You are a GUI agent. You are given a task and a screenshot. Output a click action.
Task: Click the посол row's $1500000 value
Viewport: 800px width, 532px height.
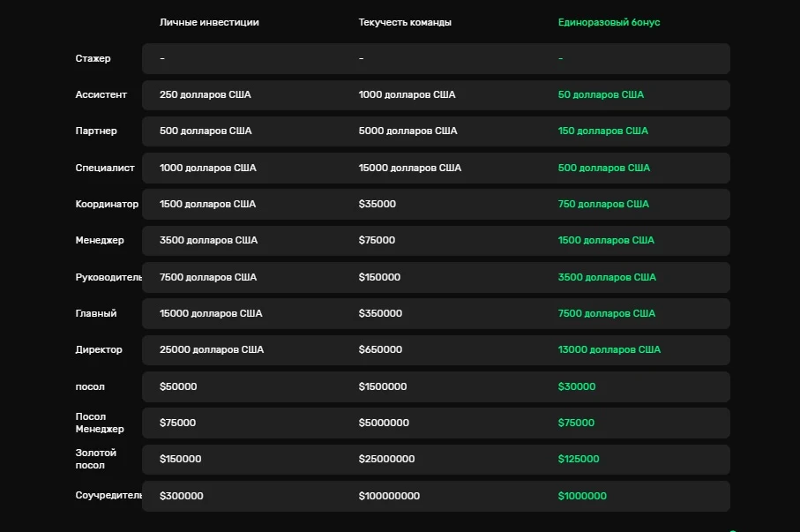pos(383,386)
